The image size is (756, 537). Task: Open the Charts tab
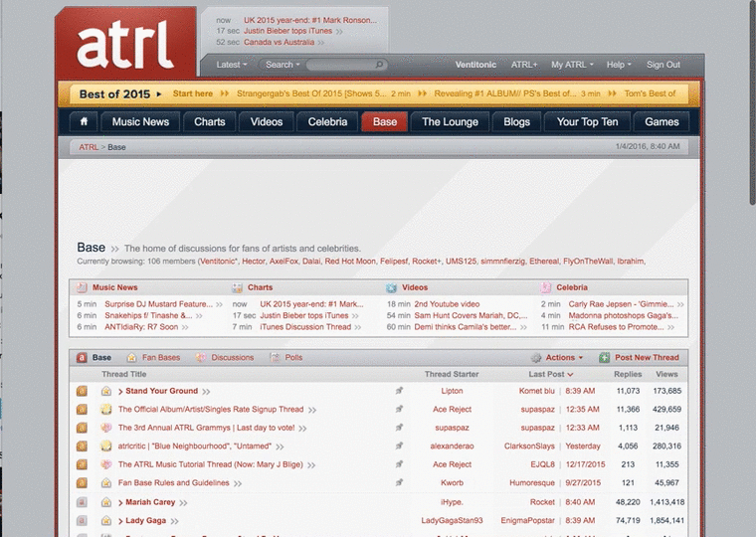[x=210, y=122]
